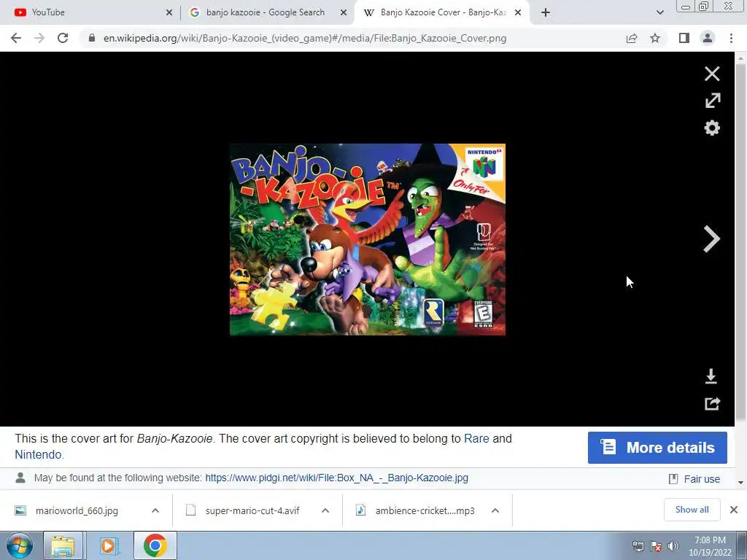Open media viewer settings gear
Viewport: 747px width, 560px height.
tap(712, 128)
